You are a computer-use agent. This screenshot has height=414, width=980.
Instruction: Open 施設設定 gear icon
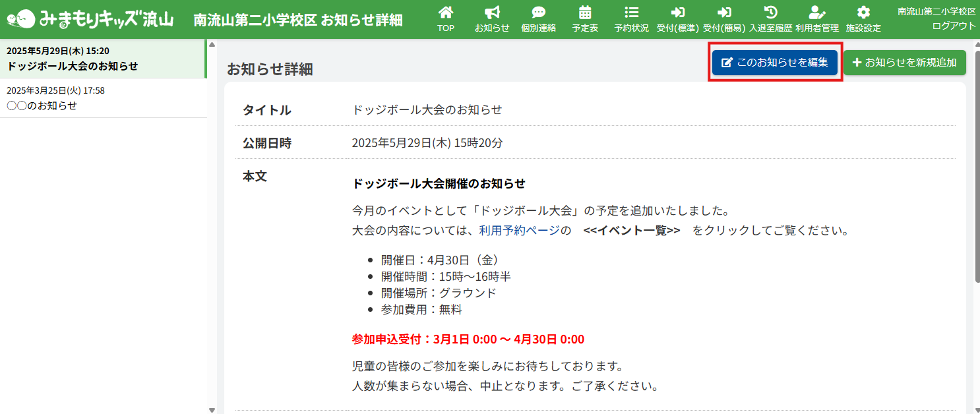863,13
